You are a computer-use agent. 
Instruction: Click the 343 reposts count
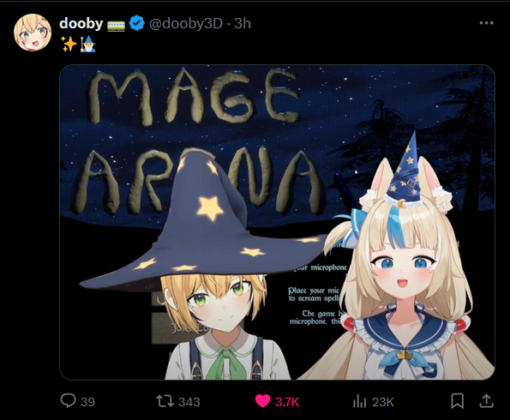(x=189, y=402)
